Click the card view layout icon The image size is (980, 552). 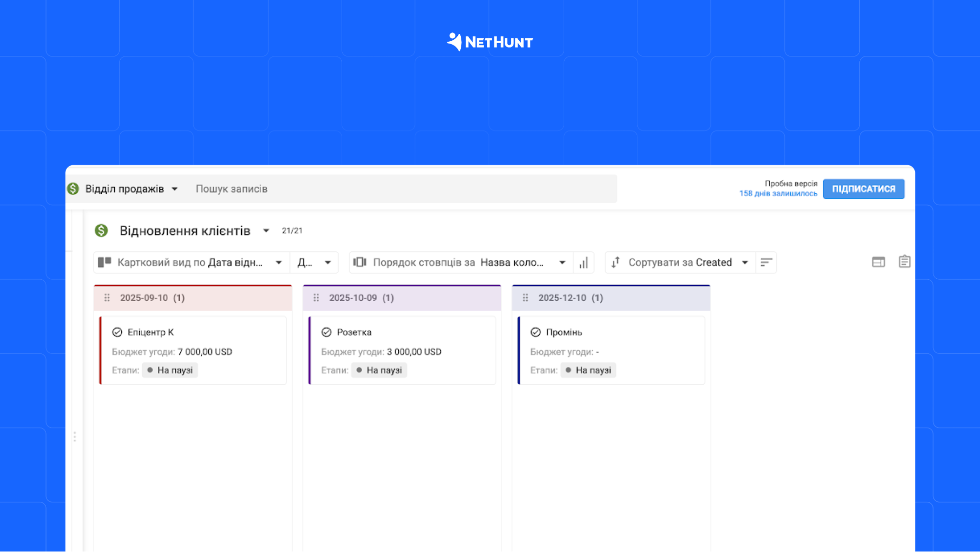click(104, 263)
